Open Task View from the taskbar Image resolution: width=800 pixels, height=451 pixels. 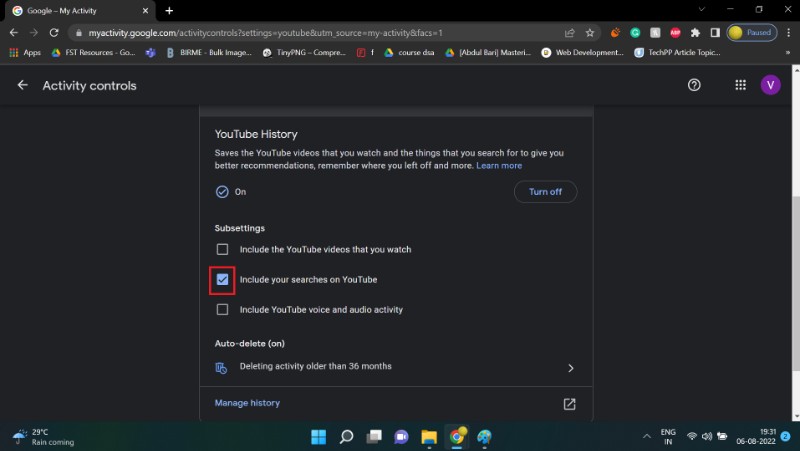coord(374,437)
